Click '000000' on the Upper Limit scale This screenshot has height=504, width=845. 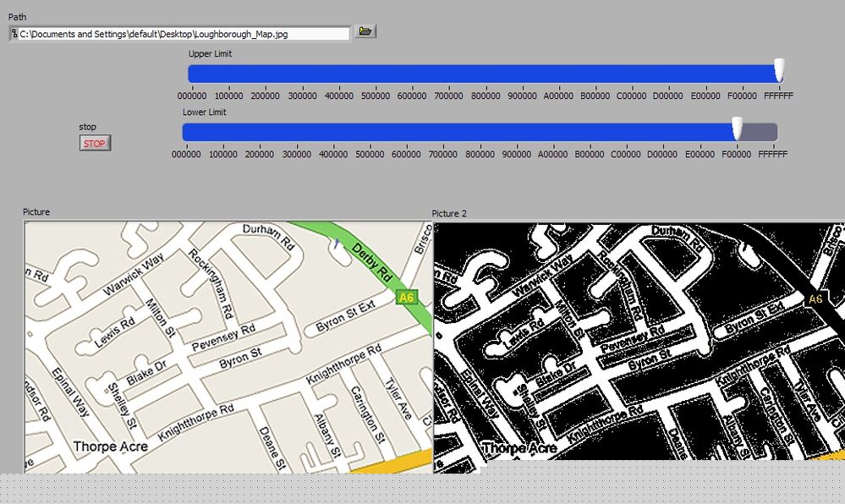tap(192, 96)
